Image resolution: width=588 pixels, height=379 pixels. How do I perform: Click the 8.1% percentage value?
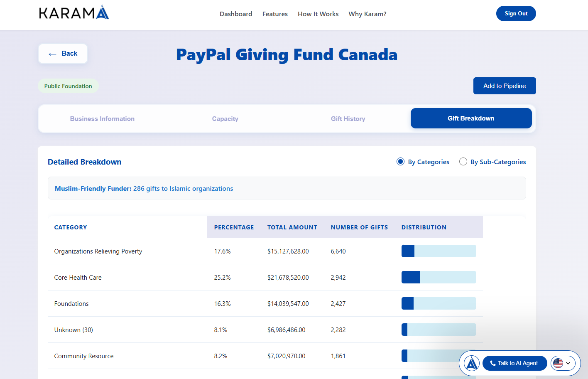pos(221,330)
